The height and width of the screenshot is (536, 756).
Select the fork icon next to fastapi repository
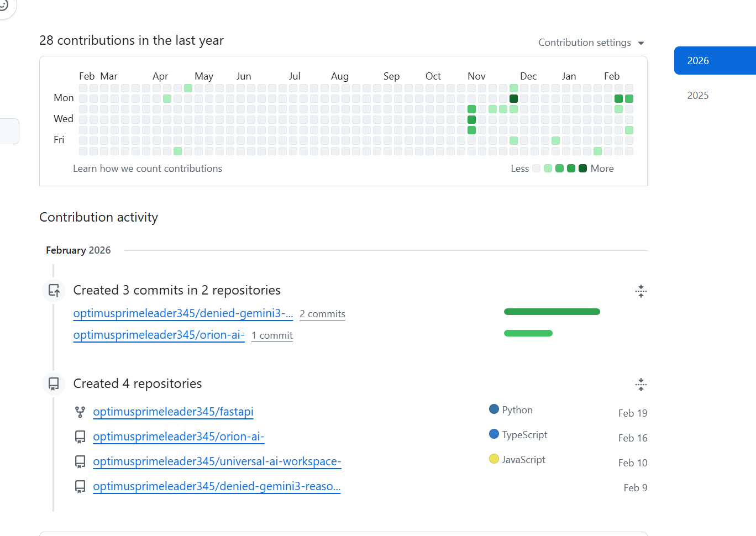(x=81, y=412)
